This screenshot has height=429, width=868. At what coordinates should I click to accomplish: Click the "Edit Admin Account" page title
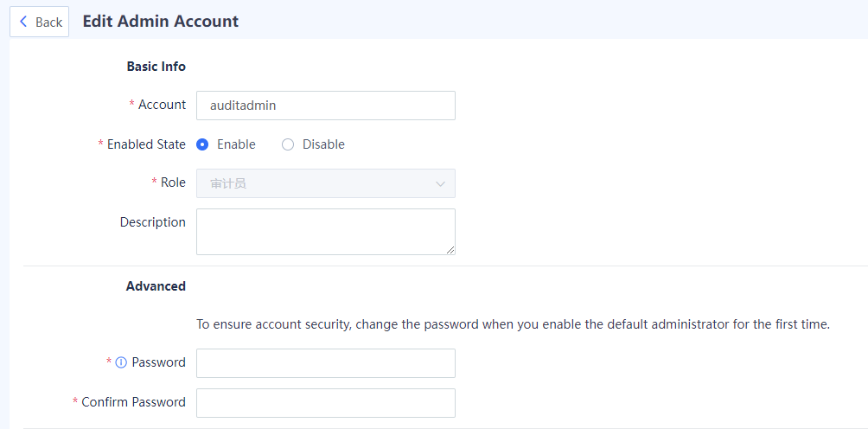pos(161,21)
